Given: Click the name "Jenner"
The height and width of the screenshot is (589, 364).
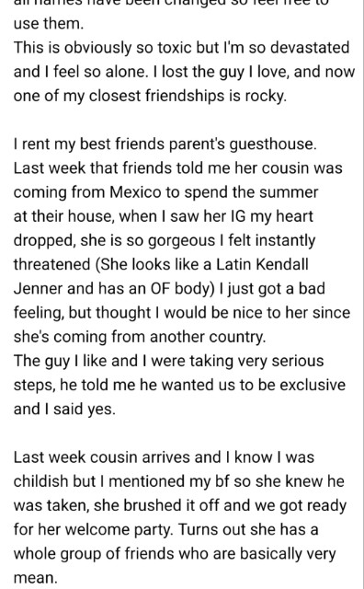Looking at the screenshot, I should (38, 288).
